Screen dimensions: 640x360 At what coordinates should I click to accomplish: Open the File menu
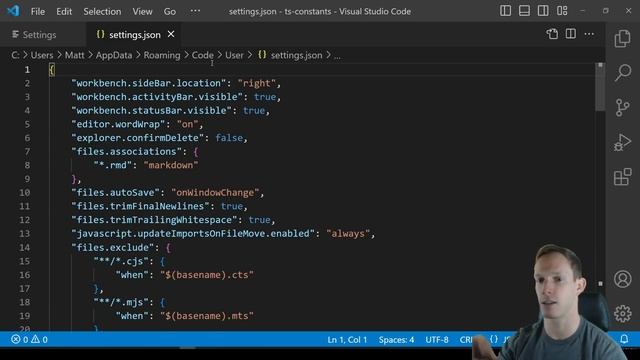coord(38,11)
